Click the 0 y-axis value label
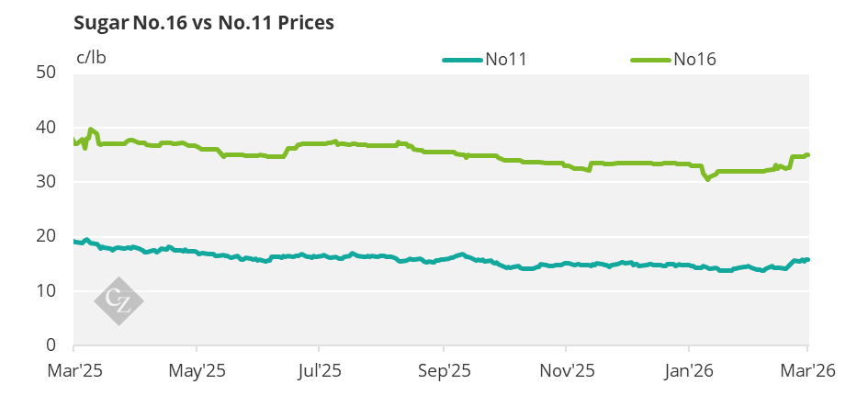 [x=61, y=345]
